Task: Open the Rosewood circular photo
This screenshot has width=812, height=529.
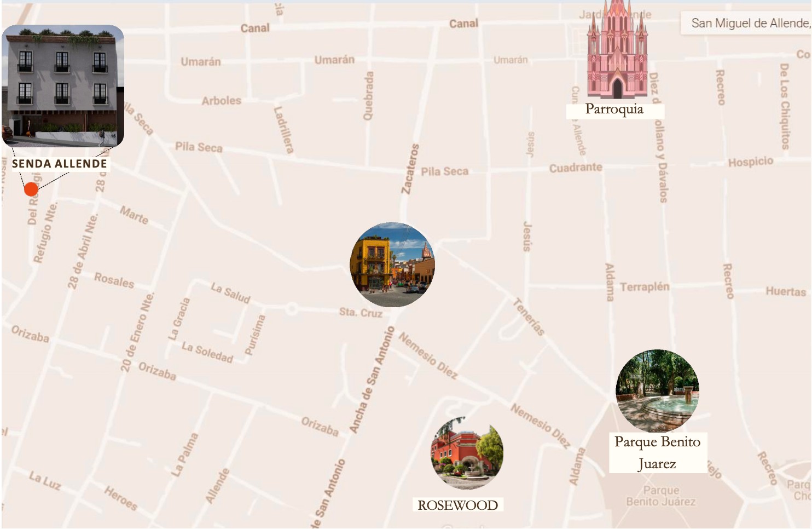Action: tap(467, 453)
